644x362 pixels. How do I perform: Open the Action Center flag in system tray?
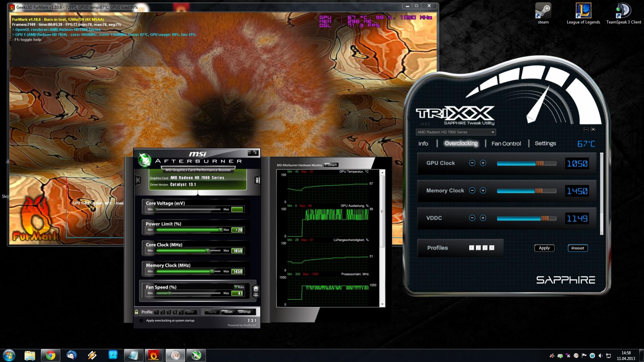[x=584, y=356]
